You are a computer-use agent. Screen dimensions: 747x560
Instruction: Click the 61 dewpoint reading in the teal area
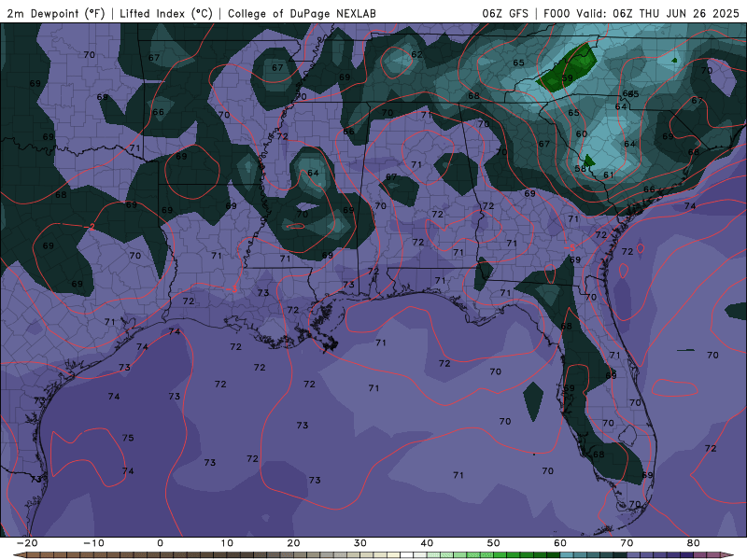click(608, 175)
